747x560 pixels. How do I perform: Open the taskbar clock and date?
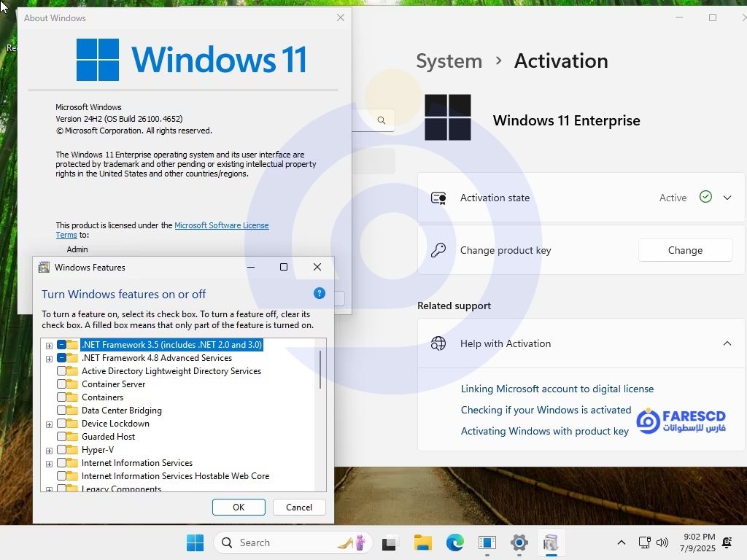(x=698, y=542)
